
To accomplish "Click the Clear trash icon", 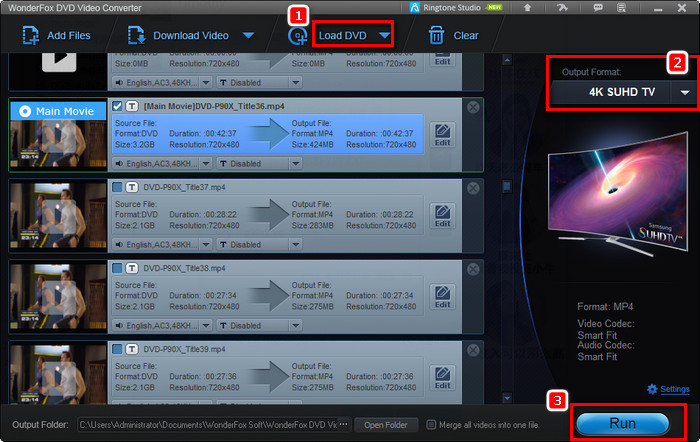I will click(x=436, y=35).
